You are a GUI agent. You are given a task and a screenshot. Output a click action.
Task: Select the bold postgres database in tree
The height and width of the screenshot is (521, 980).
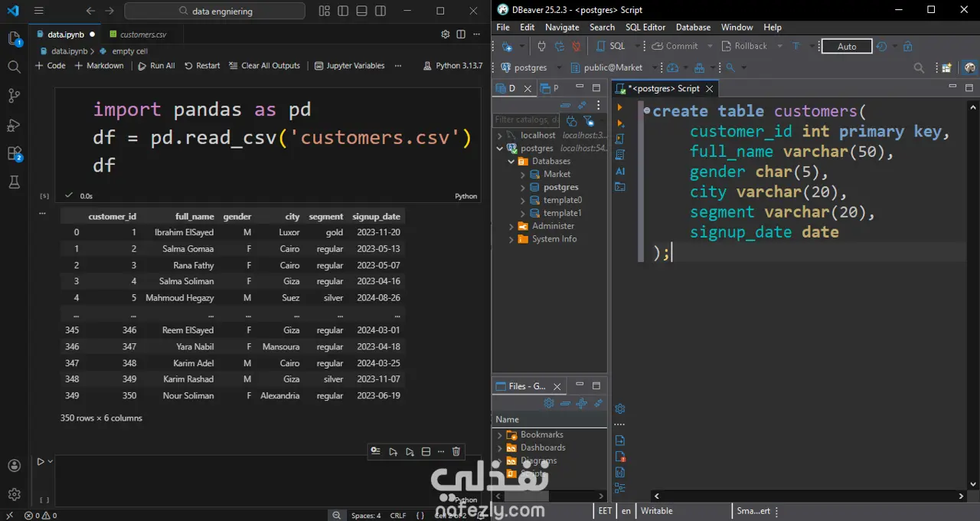click(560, 187)
